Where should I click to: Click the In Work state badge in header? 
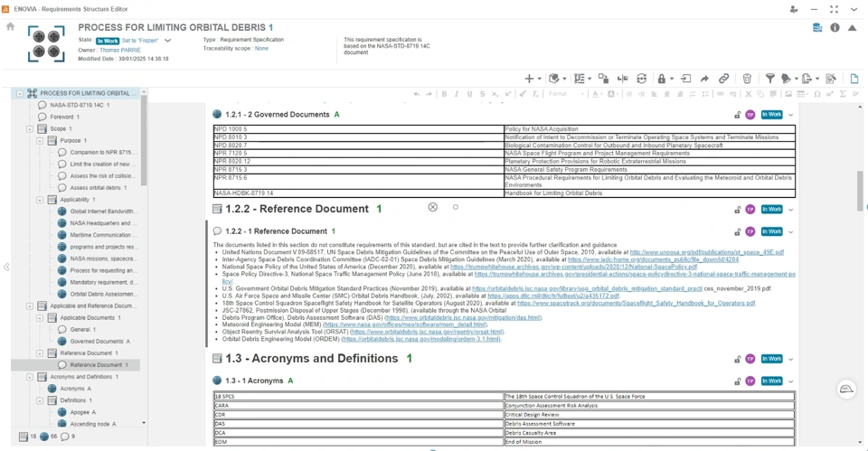coord(108,41)
